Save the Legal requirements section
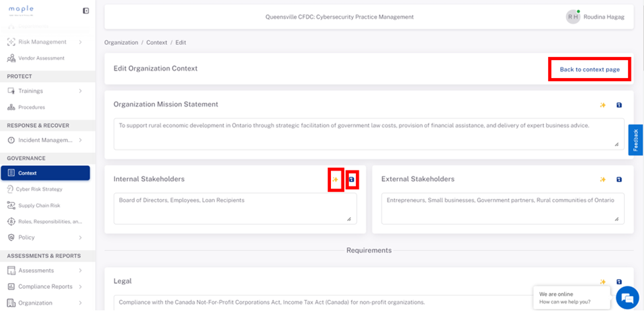Viewport: 644px width, 318px height. point(620,282)
